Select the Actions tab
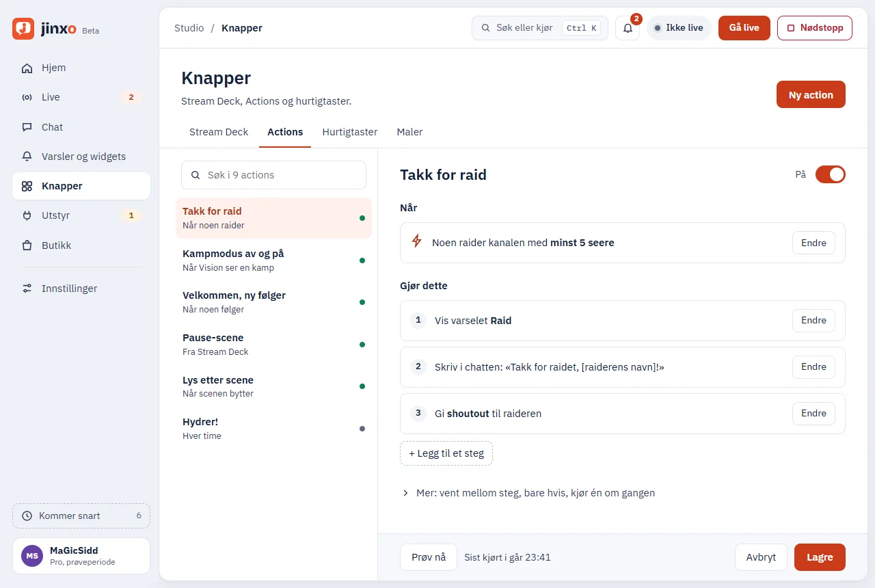Viewport: 875px width, 588px height. pos(285,132)
